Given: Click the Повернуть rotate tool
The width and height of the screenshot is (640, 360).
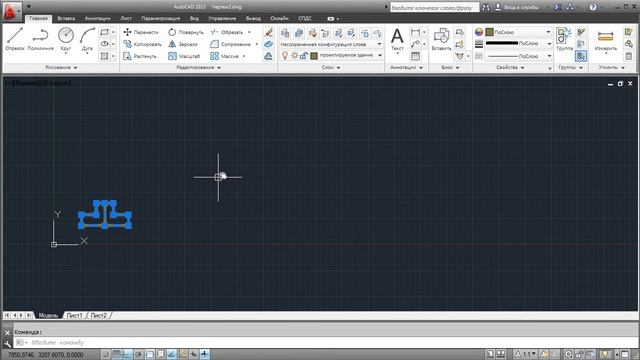Looking at the screenshot, I should click(186, 32).
